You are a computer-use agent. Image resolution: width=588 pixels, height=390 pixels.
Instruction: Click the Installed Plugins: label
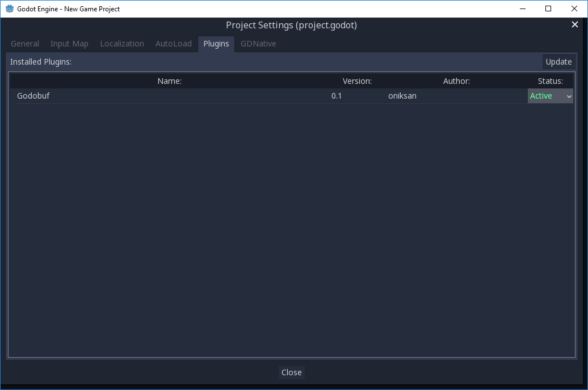41,62
